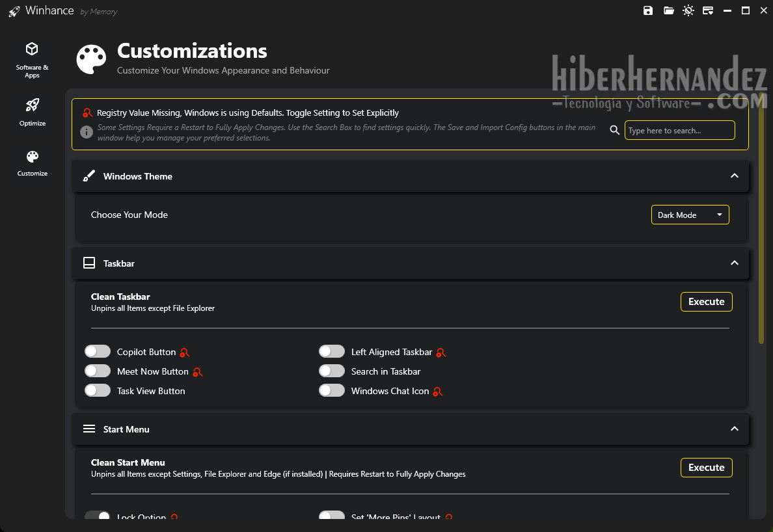Select the Customize palette sidebar item
The width and height of the screenshot is (773, 532).
[32, 163]
